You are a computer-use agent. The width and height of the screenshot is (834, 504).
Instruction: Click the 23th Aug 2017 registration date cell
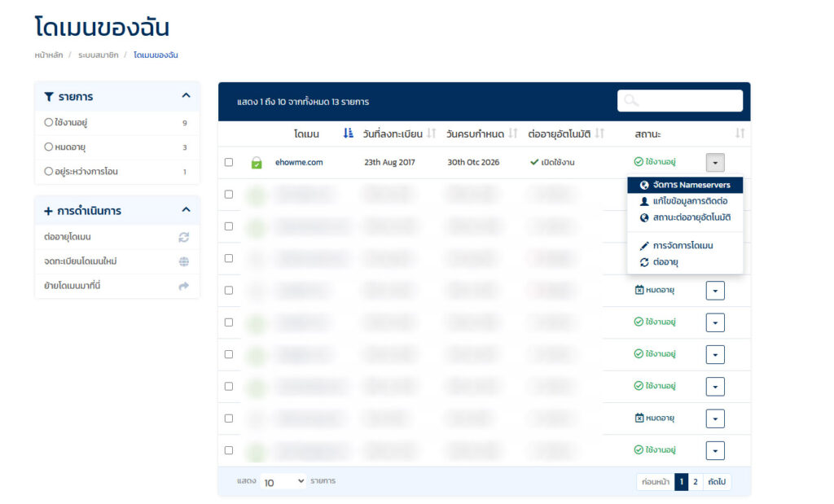click(x=389, y=162)
